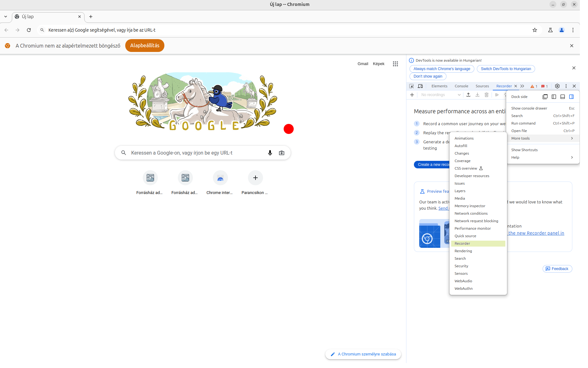Click the voice search microphone icon
Image resolution: width=588 pixels, height=368 pixels.
(x=270, y=153)
